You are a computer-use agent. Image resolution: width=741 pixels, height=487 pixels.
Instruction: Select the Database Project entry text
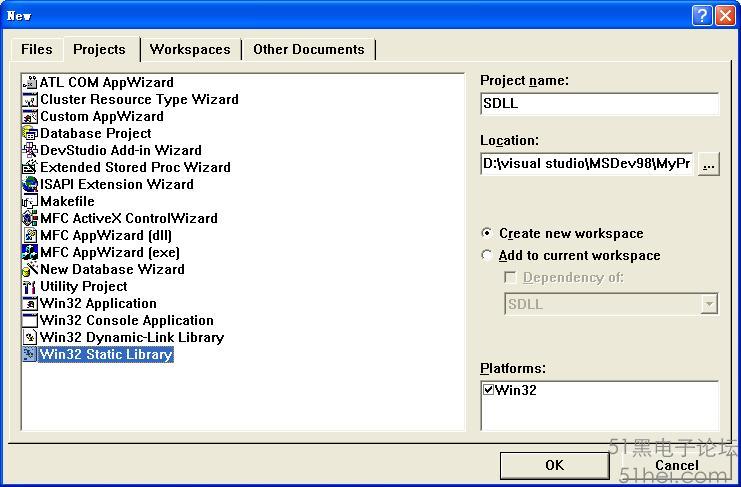coord(96,133)
